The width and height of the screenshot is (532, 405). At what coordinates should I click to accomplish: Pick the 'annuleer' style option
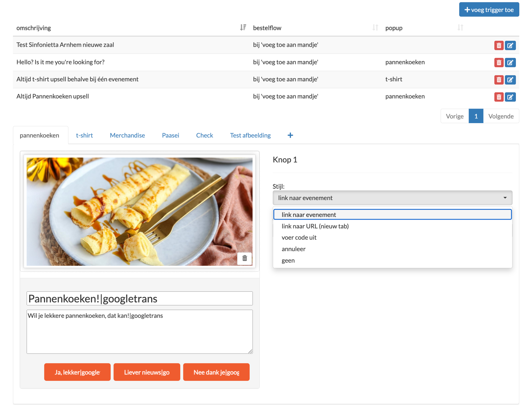tap(293, 249)
